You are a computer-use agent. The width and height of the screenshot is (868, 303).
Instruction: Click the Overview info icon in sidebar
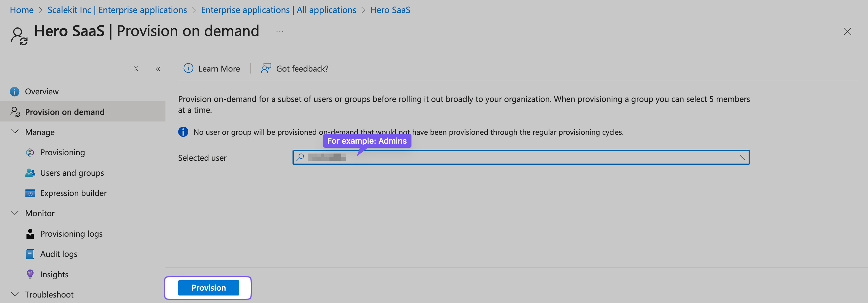(x=14, y=91)
